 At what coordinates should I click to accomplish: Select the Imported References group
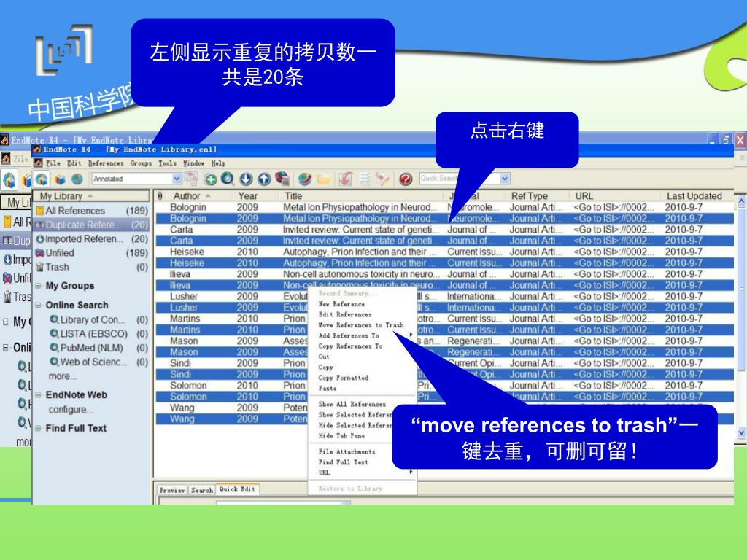tap(92, 238)
